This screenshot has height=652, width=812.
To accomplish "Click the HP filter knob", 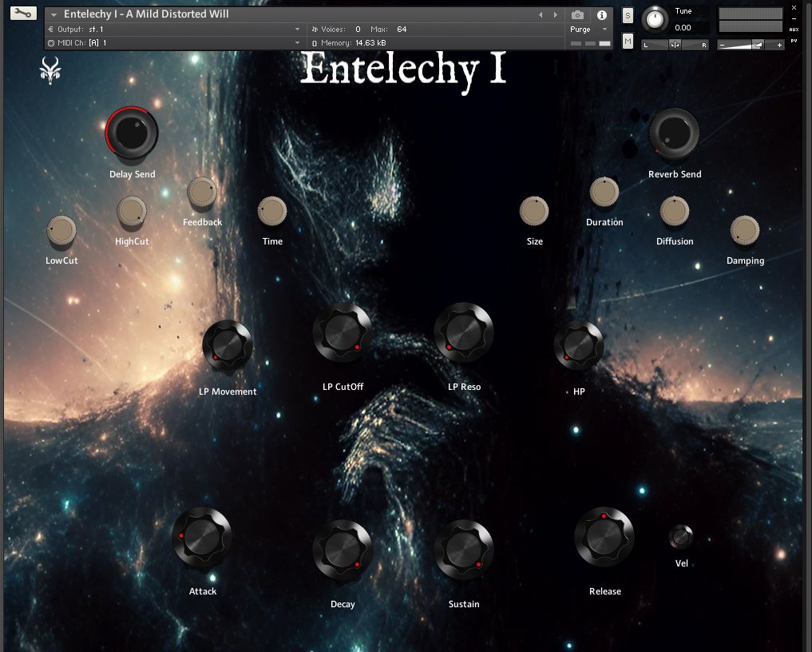I will point(579,345).
